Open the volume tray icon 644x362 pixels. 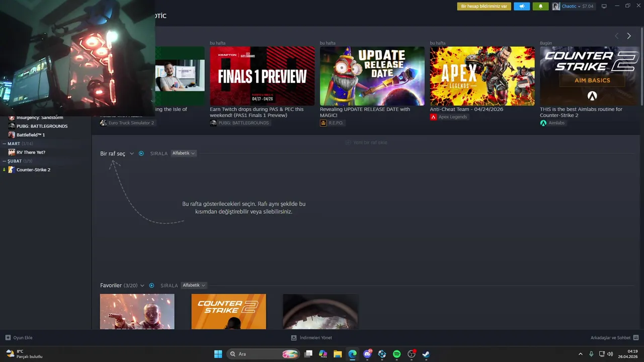click(610, 354)
